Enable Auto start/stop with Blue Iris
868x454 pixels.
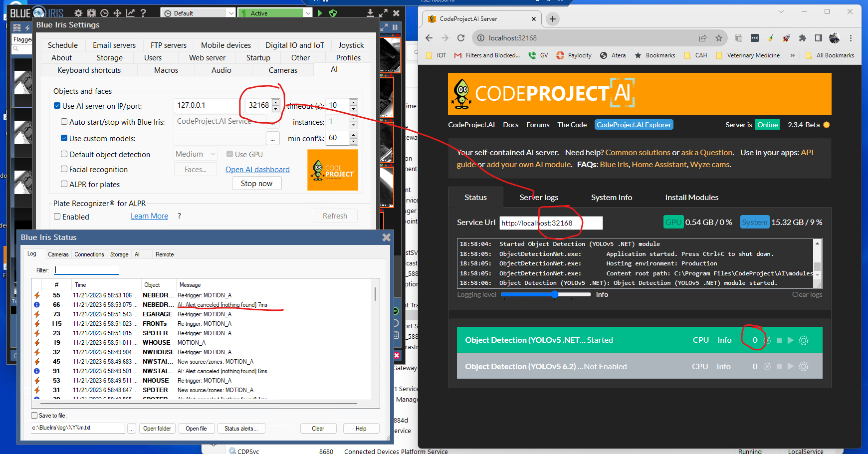click(64, 121)
